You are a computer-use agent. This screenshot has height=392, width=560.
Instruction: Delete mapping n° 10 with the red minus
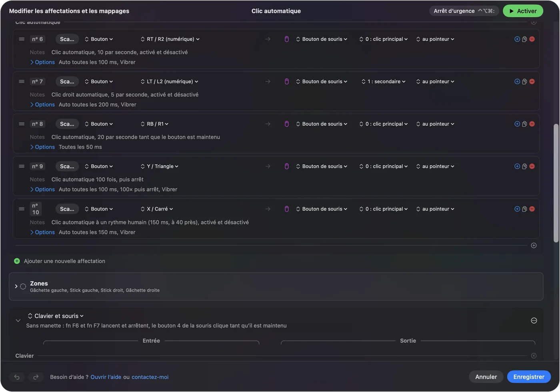(532, 209)
